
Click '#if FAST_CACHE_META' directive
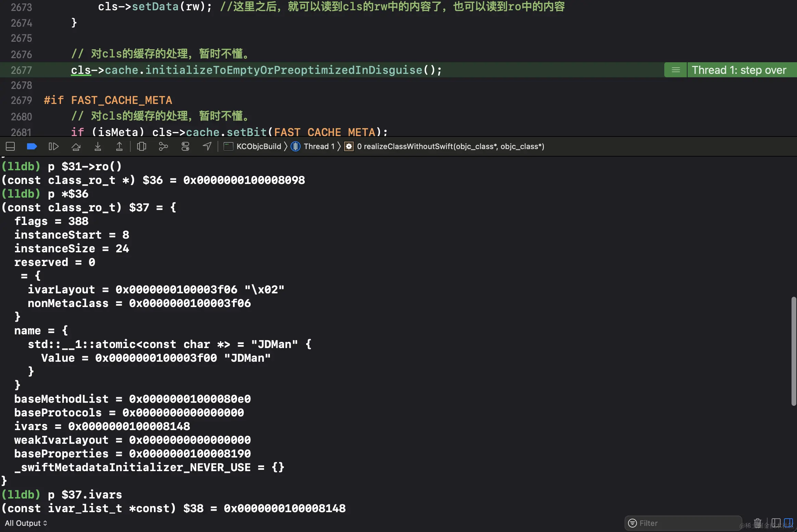(108, 100)
